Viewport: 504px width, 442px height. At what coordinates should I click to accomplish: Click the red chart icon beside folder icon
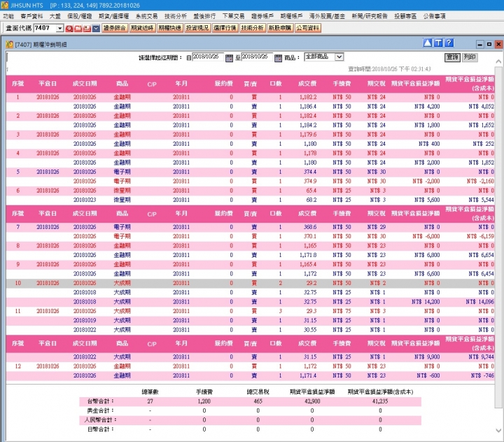coord(87,28)
